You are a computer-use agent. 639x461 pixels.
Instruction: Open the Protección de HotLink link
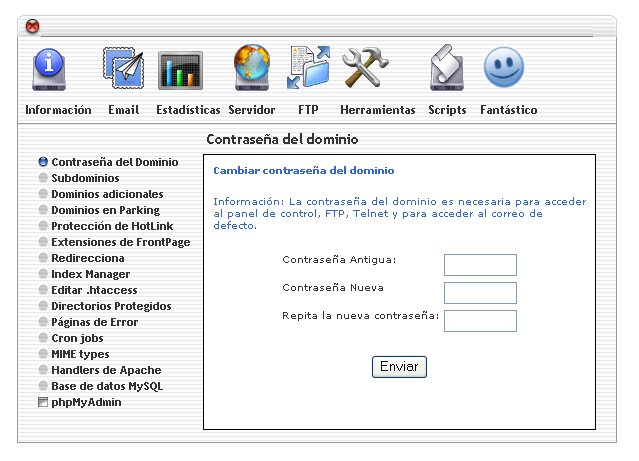pos(112,226)
